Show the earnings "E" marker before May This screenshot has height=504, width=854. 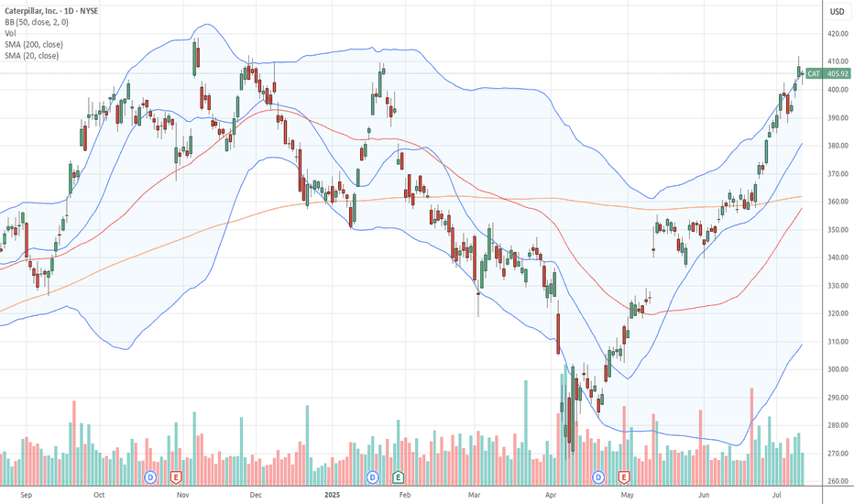click(624, 477)
